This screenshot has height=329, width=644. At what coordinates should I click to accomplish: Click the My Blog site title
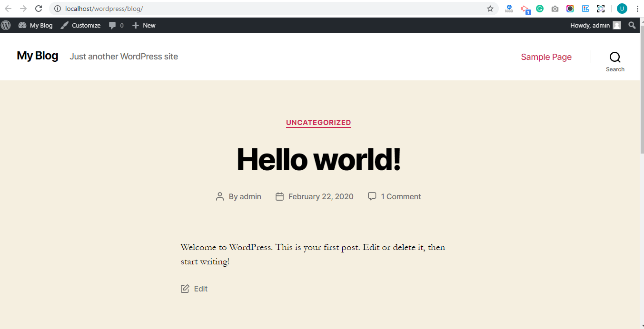(x=37, y=56)
